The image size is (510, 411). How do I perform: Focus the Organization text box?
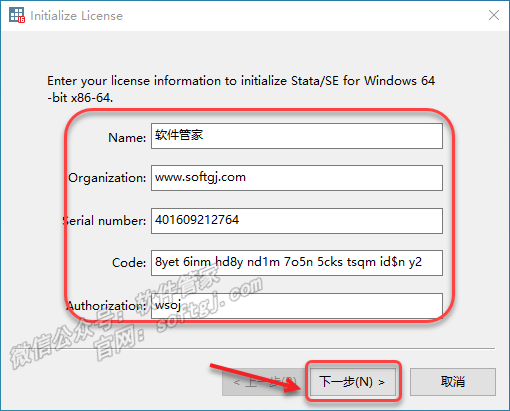click(297, 178)
